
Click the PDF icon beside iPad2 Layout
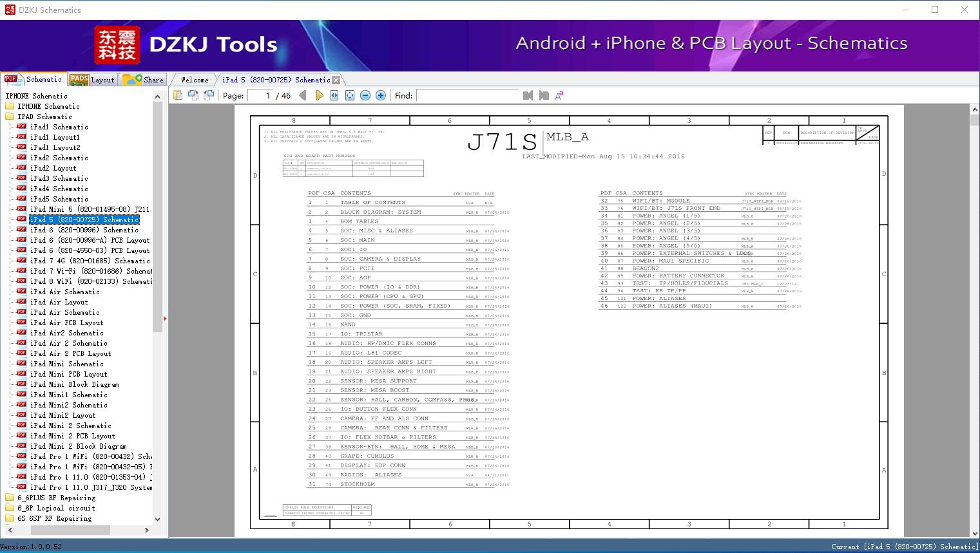(22, 168)
